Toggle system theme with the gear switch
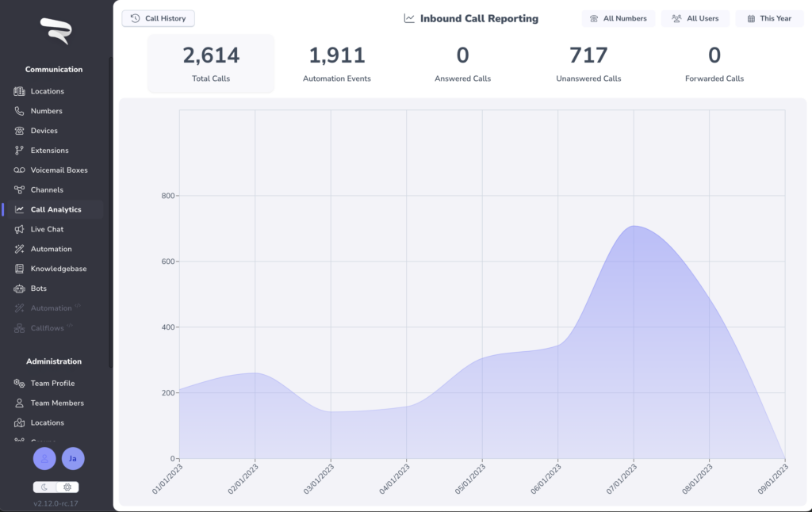 click(67, 487)
